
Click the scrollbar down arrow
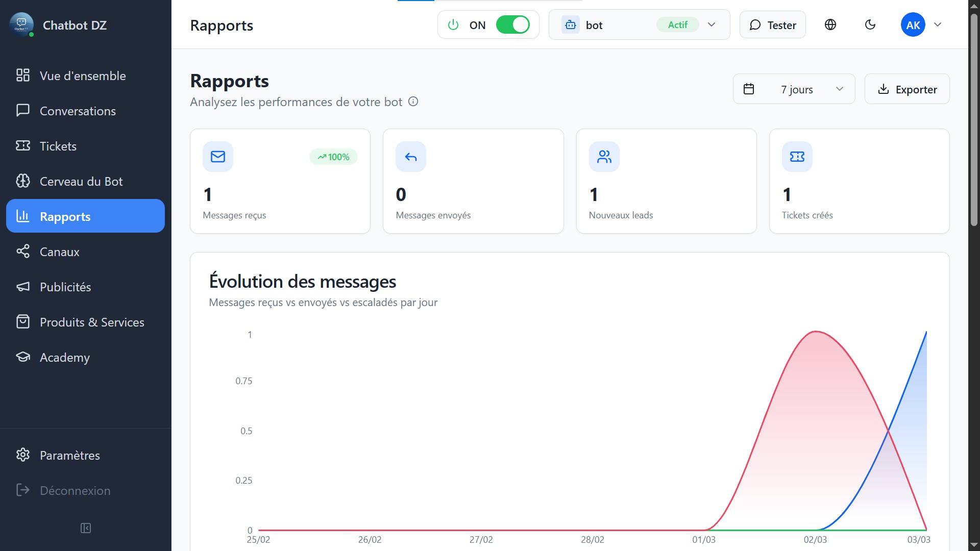[974, 545]
